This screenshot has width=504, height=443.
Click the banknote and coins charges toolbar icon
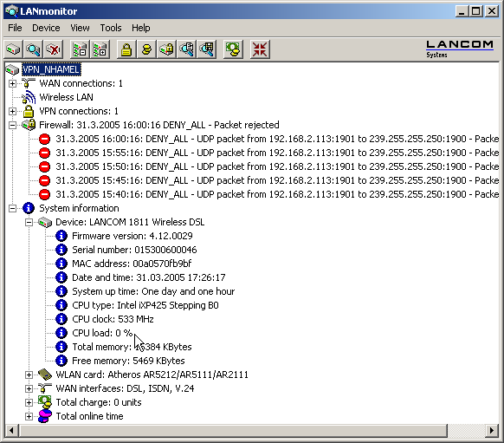(233, 49)
